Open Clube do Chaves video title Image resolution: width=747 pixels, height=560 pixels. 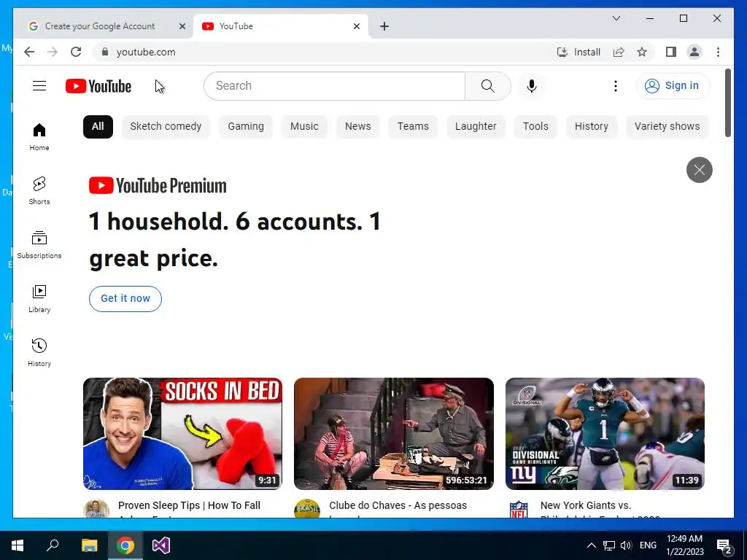(x=398, y=506)
